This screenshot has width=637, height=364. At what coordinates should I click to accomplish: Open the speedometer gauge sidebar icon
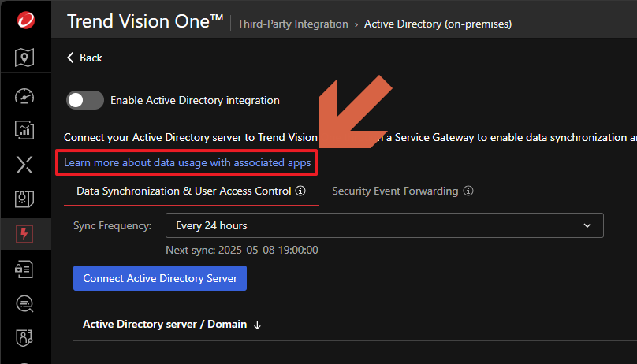click(24, 96)
